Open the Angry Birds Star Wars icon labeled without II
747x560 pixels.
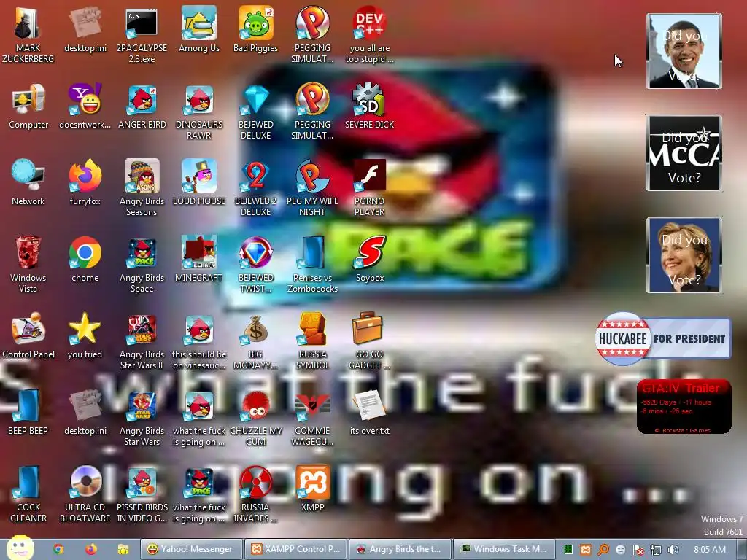142,418
